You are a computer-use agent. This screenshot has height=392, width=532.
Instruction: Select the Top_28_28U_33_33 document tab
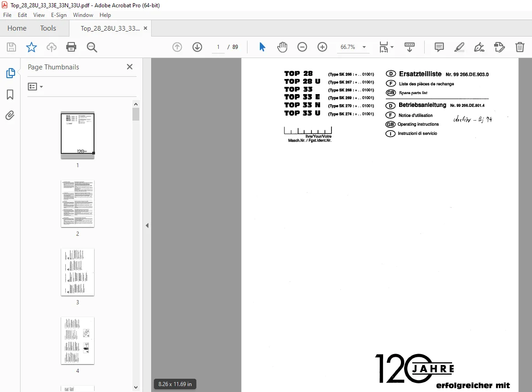click(x=110, y=28)
